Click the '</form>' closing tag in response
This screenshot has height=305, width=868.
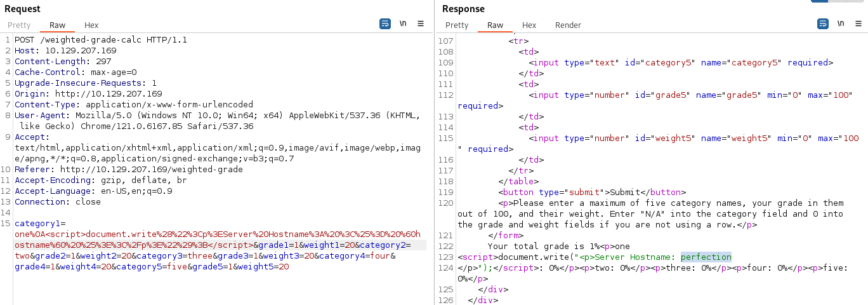point(506,236)
